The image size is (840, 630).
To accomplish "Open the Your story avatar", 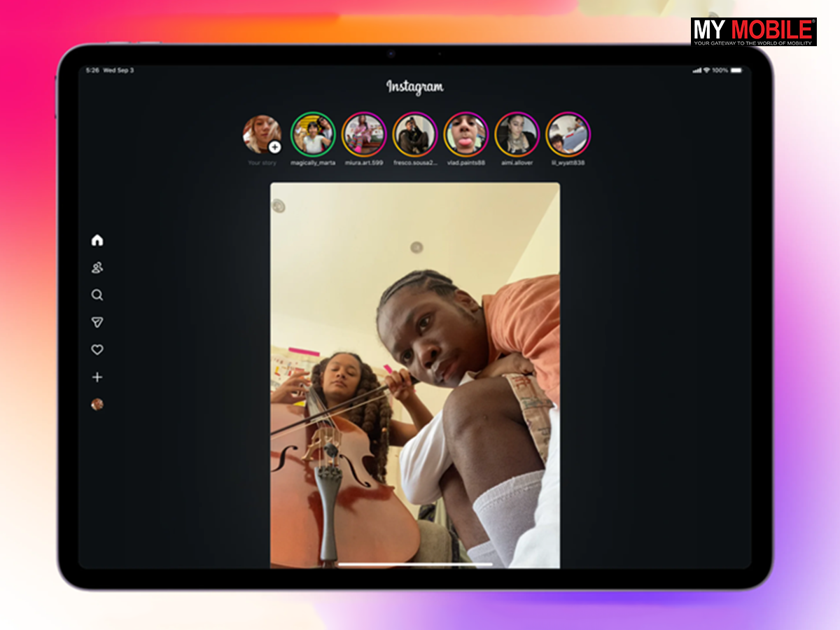I will 261,134.
